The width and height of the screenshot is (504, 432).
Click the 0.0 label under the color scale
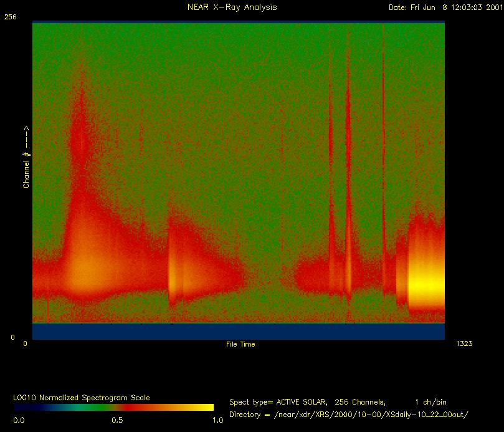click(19, 420)
